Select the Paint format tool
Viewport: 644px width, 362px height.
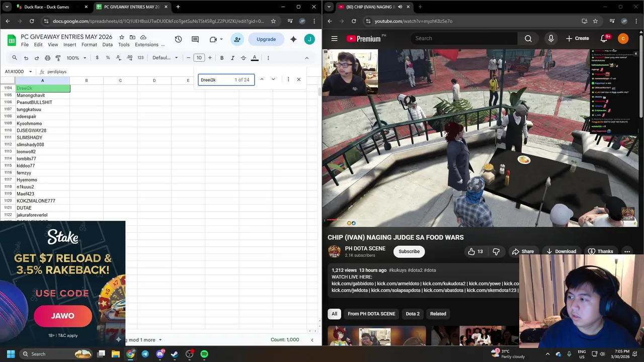[x=58, y=58]
